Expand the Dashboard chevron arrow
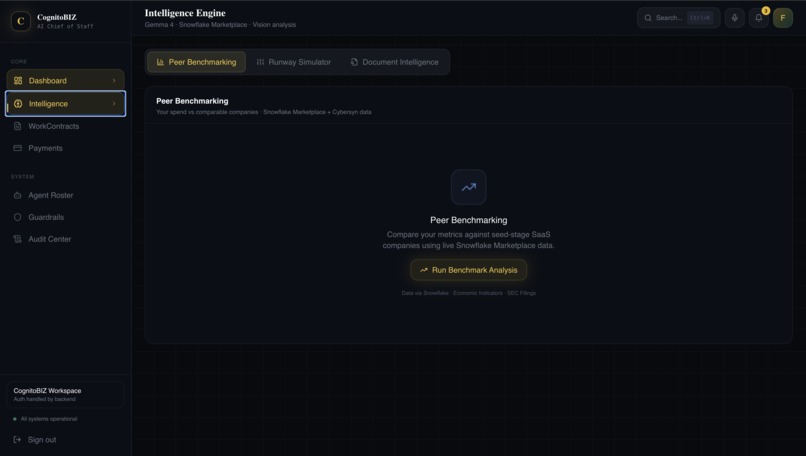 pos(114,81)
